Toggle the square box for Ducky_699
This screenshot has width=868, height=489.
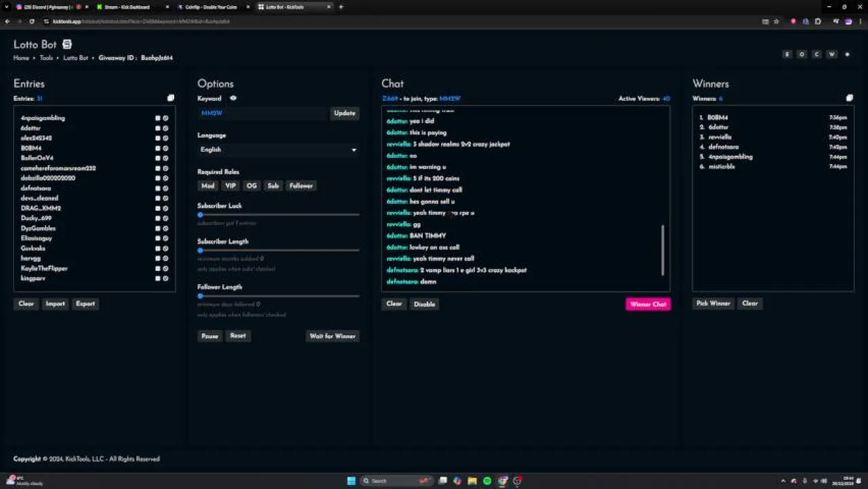pyautogui.click(x=158, y=219)
